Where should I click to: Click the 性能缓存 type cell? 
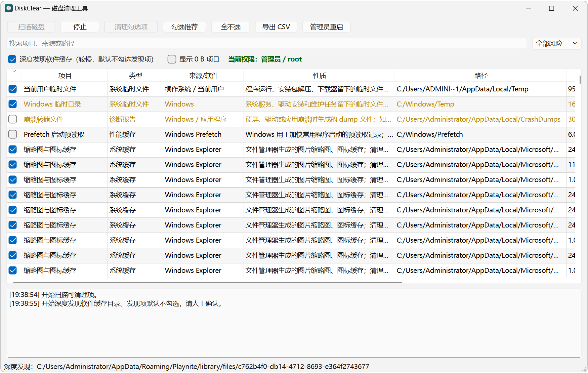(x=135, y=134)
